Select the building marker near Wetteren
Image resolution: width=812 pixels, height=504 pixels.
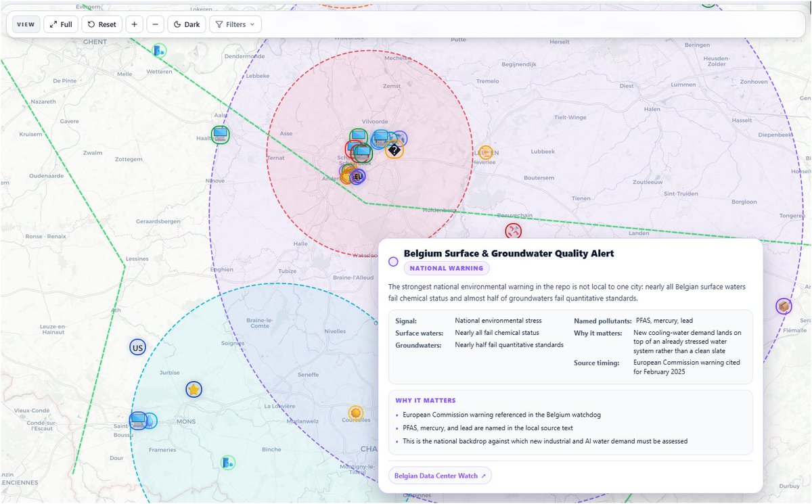(x=158, y=50)
